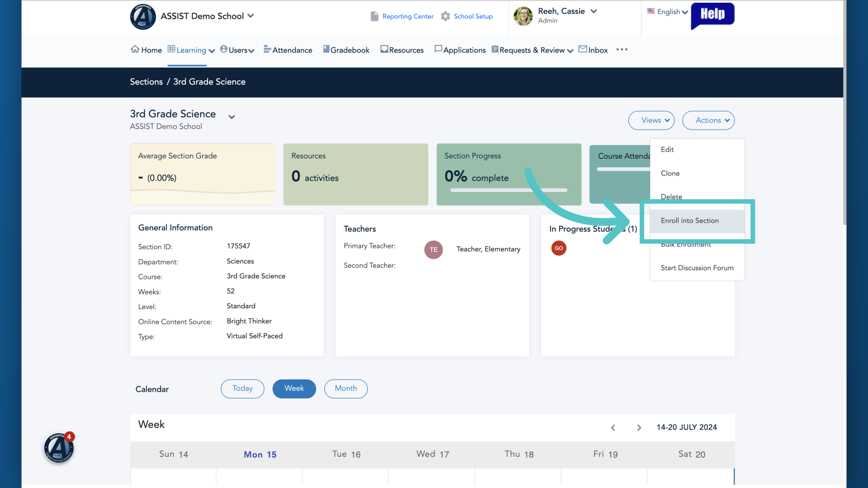
Task: Go to previous week arrow
Action: coord(613,427)
